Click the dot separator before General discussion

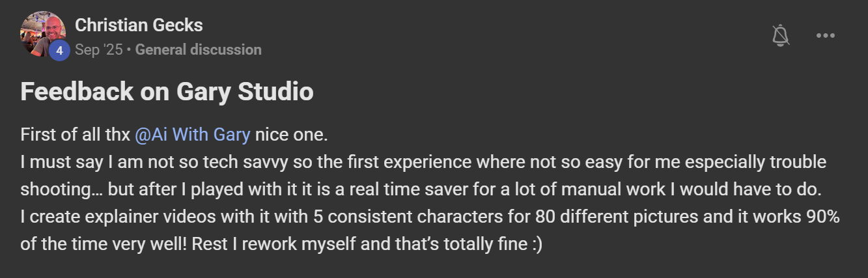(129, 49)
